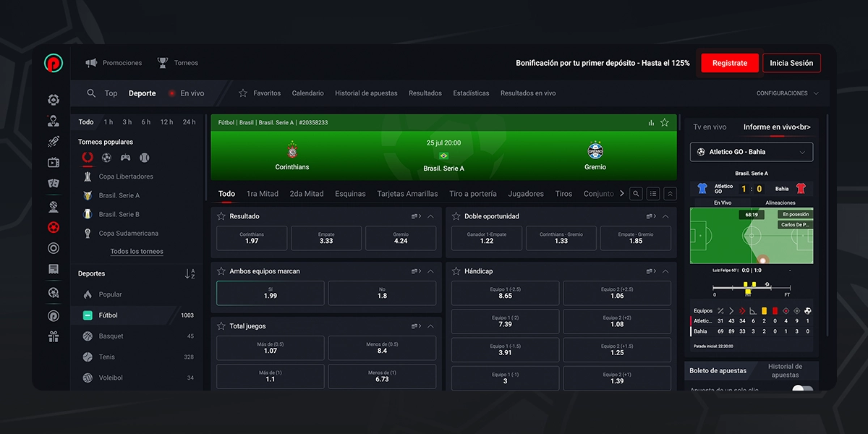Select Basquet in sports list
The width and height of the screenshot is (868, 434).
137,336
